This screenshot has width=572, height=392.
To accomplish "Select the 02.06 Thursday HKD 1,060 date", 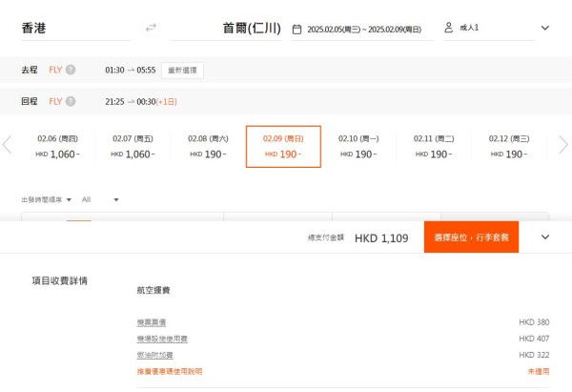I will pyautogui.click(x=57, y=147).
